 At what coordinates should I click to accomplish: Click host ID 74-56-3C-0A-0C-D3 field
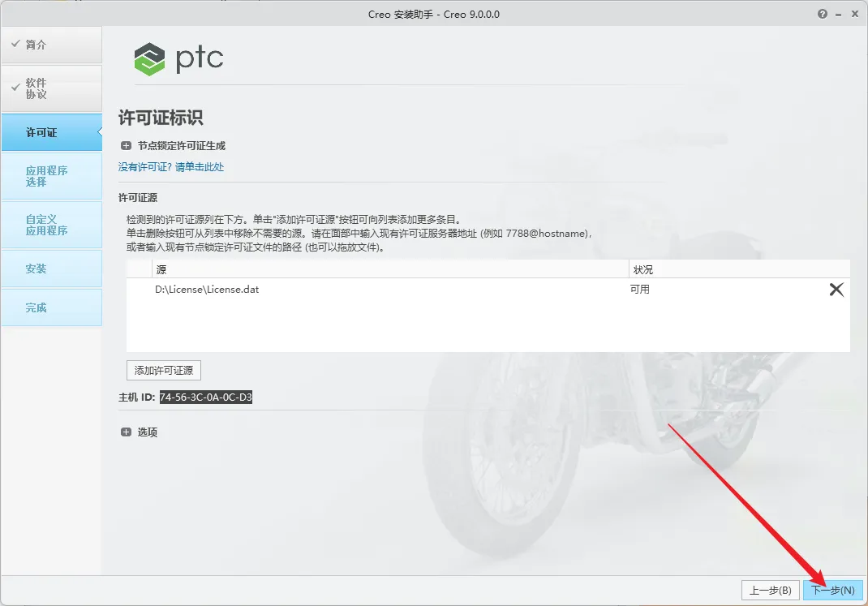pyautogui.click(x=206, y=397)
